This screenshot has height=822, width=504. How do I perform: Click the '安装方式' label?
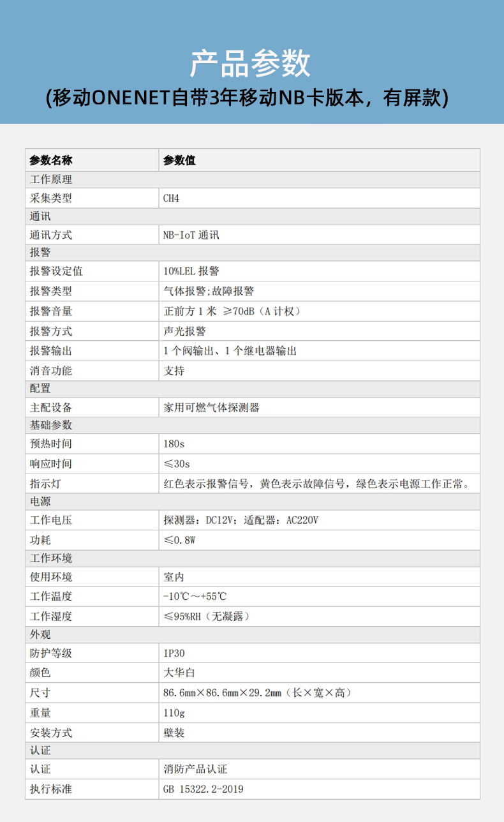point(51,733)
